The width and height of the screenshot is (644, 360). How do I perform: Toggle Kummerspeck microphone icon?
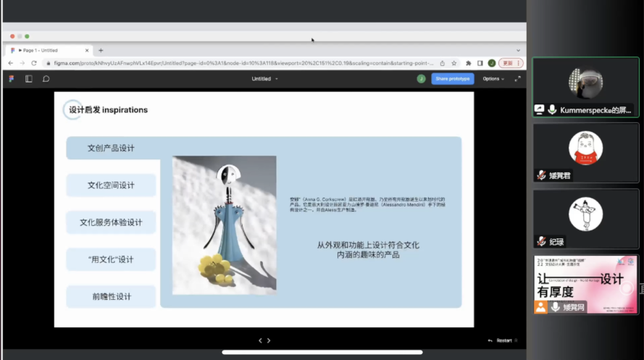pyautogui.click(x=552, y=109)
